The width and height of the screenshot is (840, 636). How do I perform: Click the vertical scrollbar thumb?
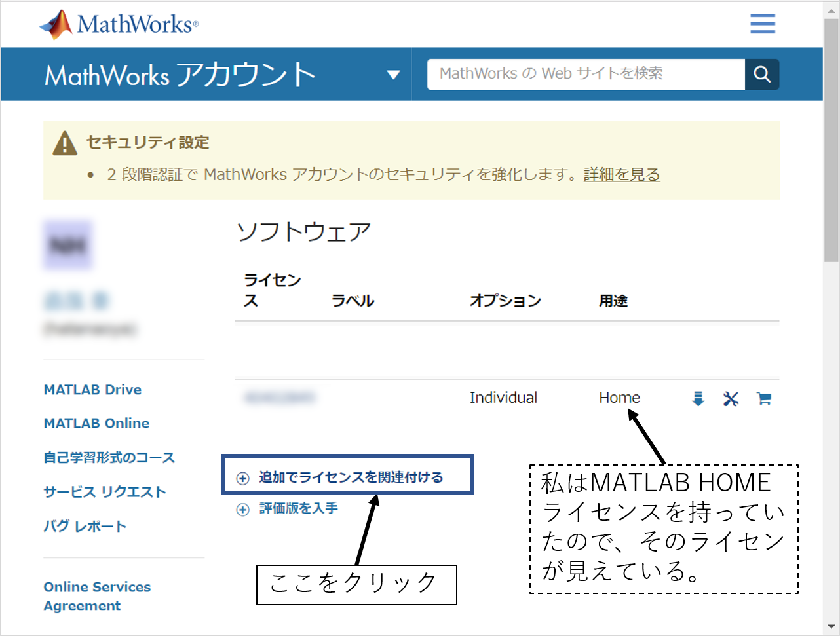tap(831, 141)
